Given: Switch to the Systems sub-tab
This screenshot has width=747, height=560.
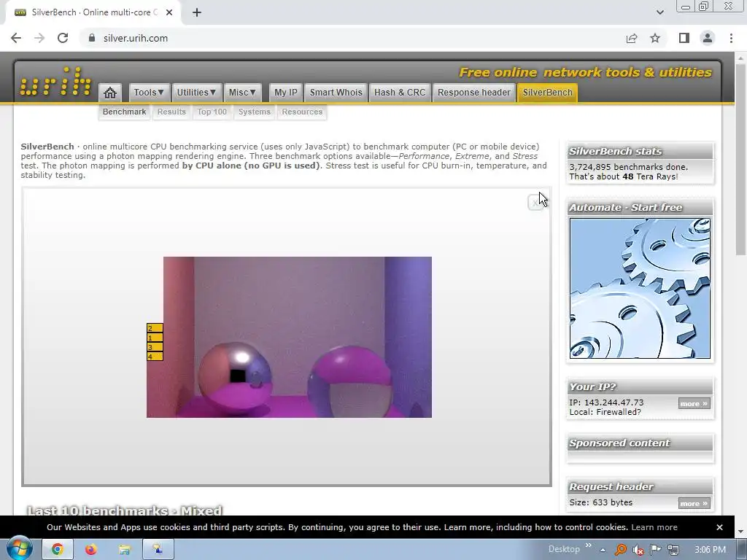Looking at the screenshot, I should 255,112.
